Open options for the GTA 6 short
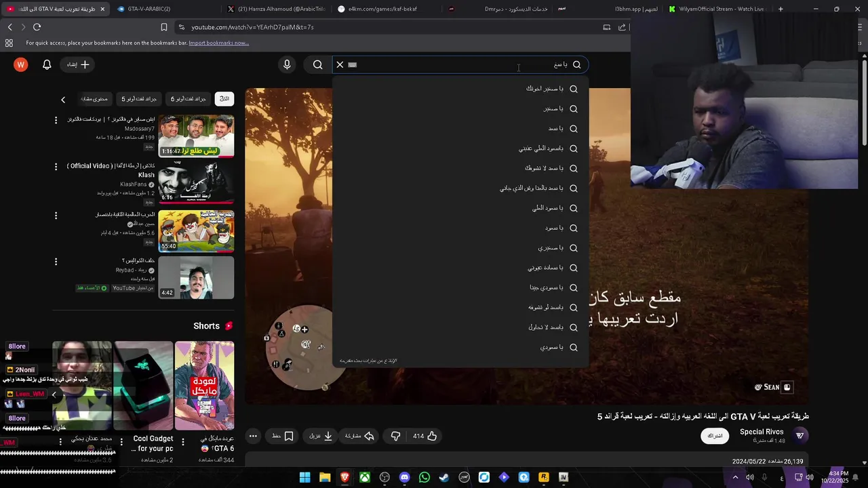This screenshot has width=868, height=488. click(x=182, y=441)
